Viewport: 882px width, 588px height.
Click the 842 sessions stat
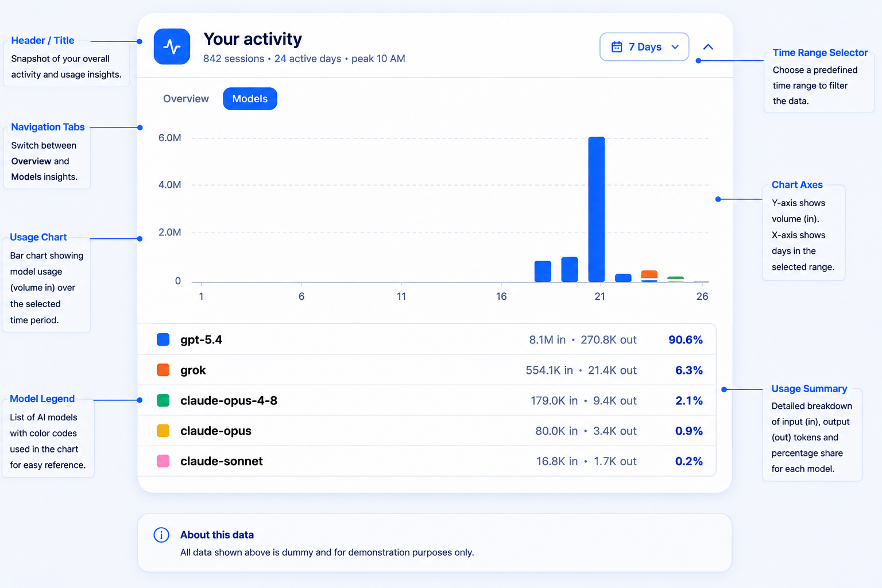[x=234, y=59]
